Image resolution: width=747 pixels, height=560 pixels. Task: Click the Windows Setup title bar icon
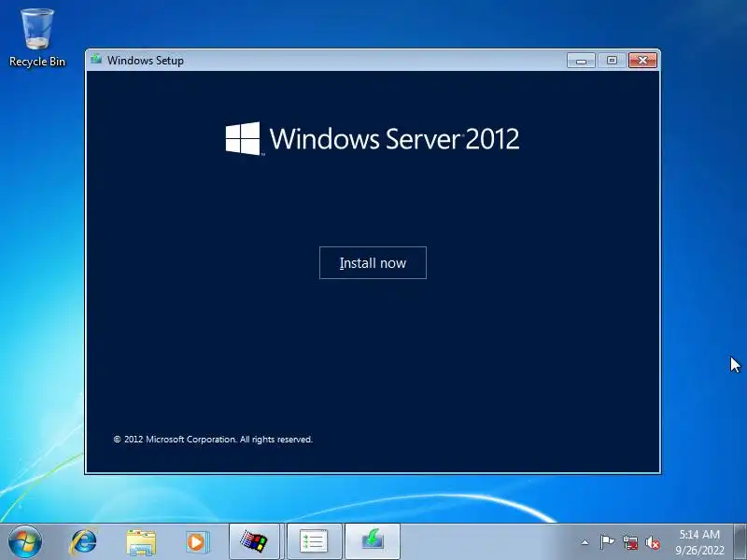96,60
